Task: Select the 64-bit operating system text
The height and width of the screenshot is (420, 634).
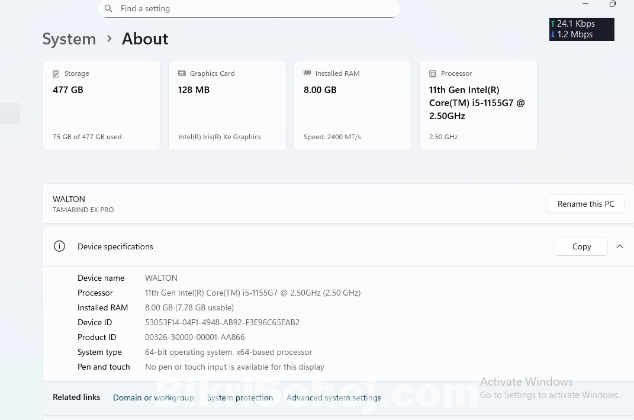Action: tap(228, 352)
